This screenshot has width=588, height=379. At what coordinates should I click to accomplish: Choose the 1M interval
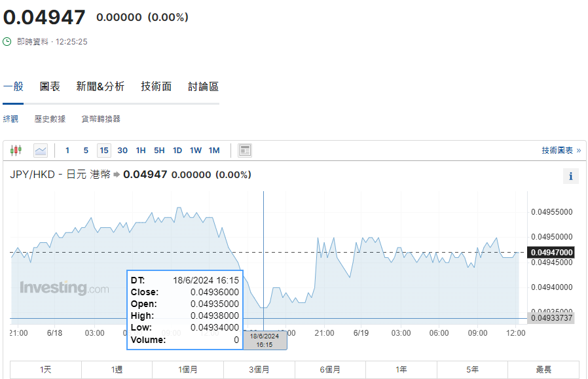pos(214,151)
